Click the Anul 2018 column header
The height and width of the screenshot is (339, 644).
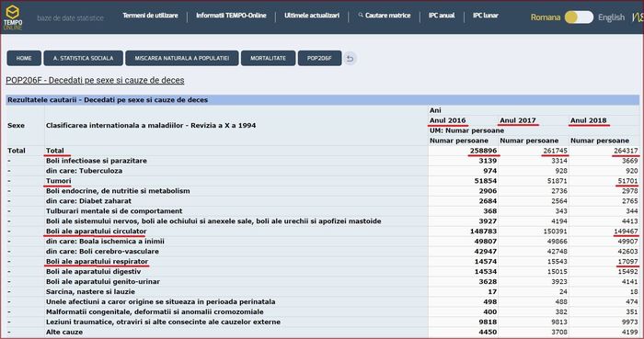589,120
